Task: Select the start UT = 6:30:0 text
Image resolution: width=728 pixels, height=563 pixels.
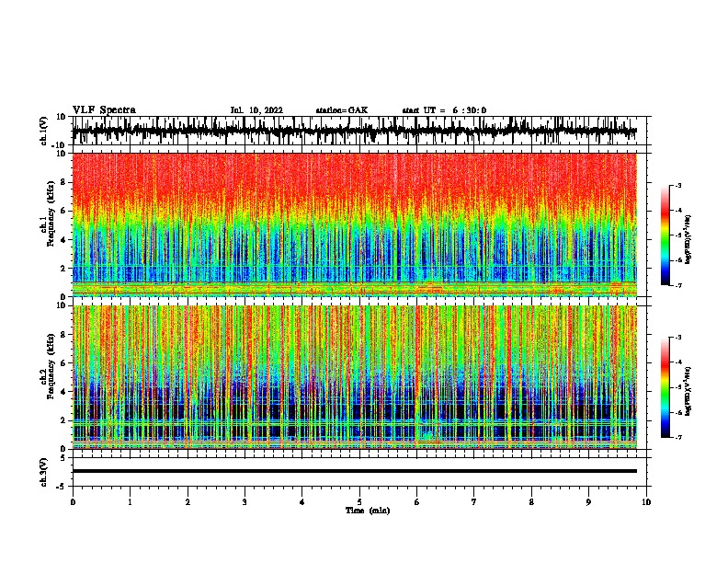Action: point(444,110)
